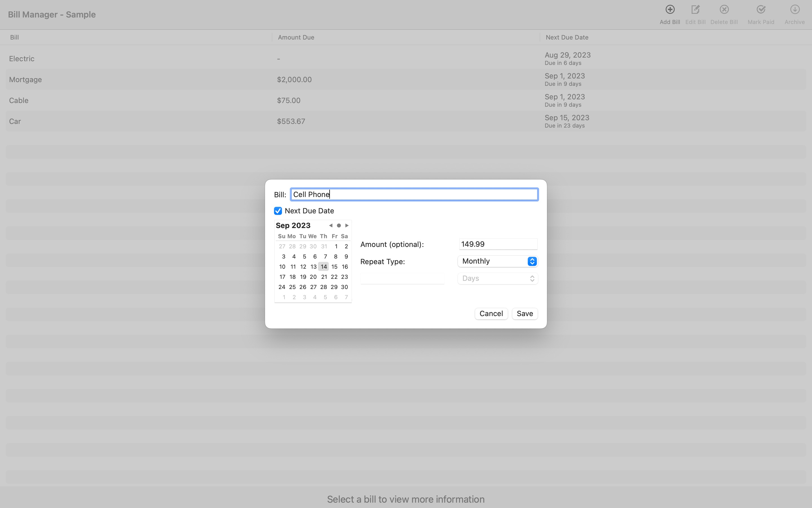812x508 pixels.
Task: Select the Car bill row
Action: point(406,121)
